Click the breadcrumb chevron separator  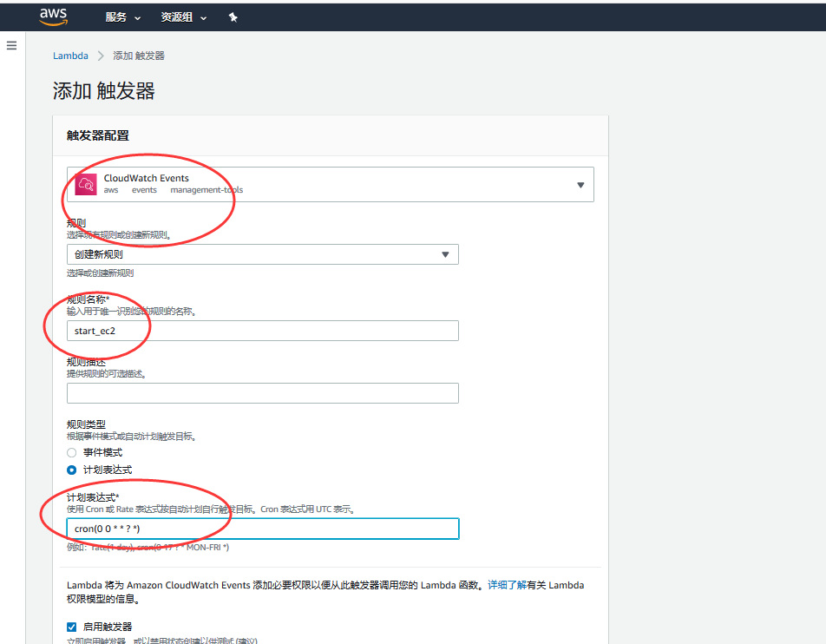101,56
